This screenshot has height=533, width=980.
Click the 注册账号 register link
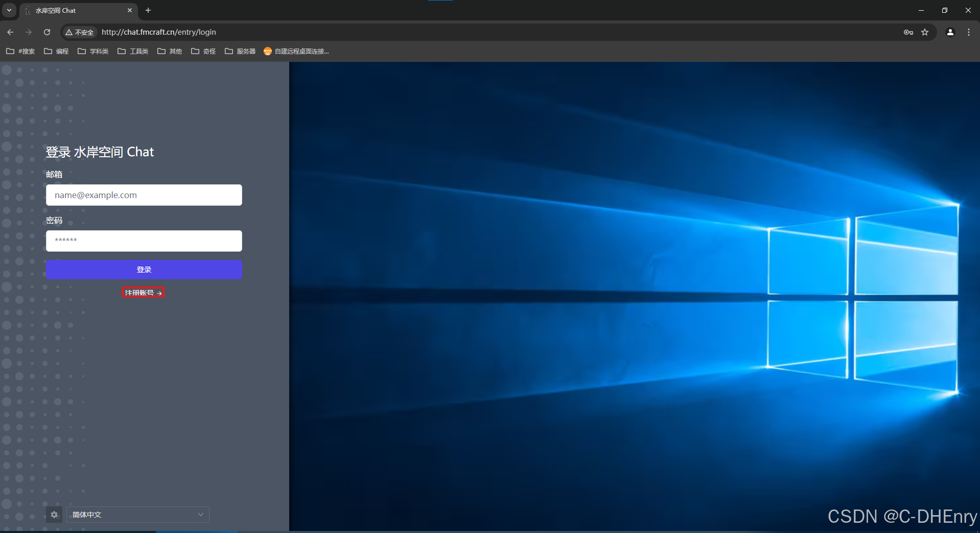[x=143, y=293]
